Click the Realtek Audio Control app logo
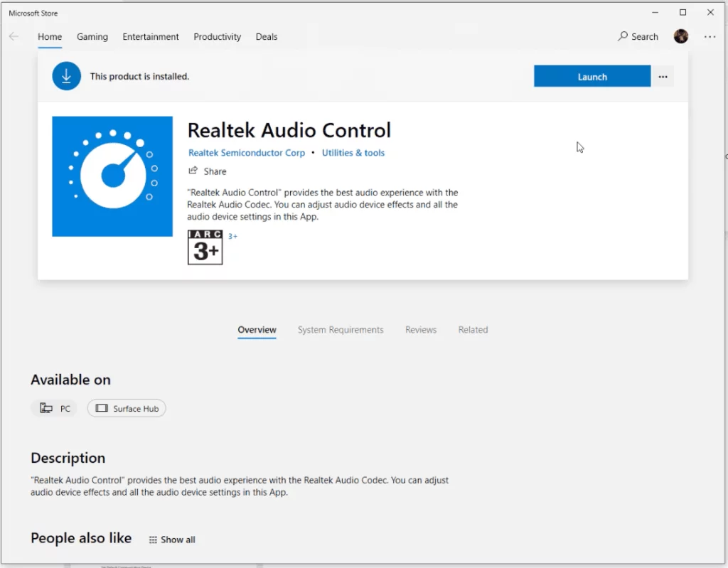The height and width of the screenshot is (568, 728). click(x=112, y=176)
